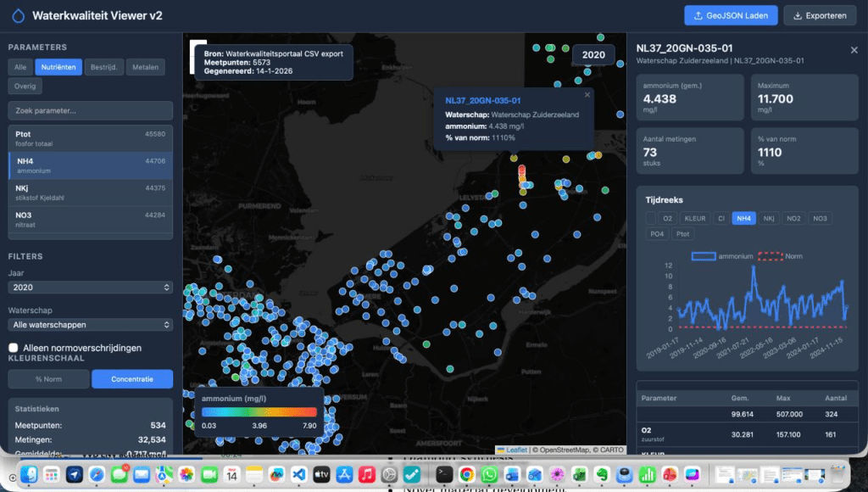The image size is (868, 492).
Task: Select Concentratie color scale
Action: click(x=132, y=379)
